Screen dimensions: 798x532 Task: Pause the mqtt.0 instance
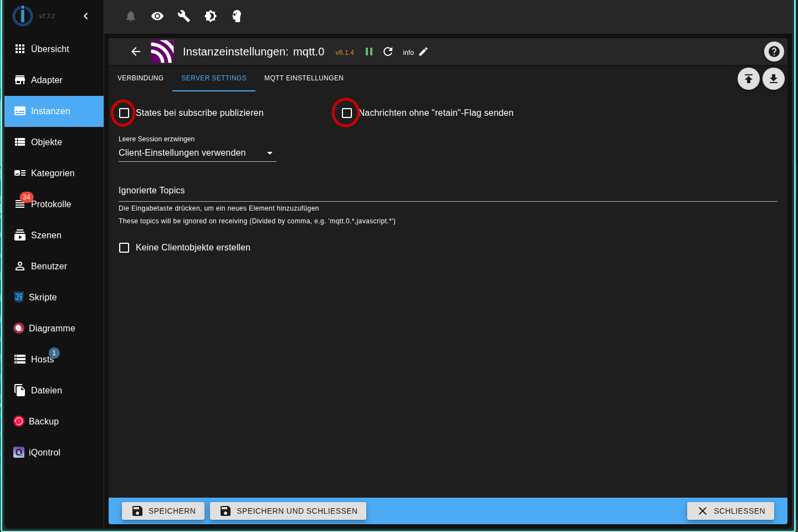(369, 52)
